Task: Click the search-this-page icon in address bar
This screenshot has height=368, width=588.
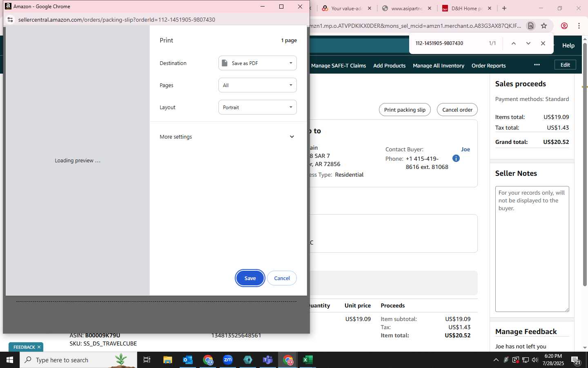Action: [x=531, y=26]
